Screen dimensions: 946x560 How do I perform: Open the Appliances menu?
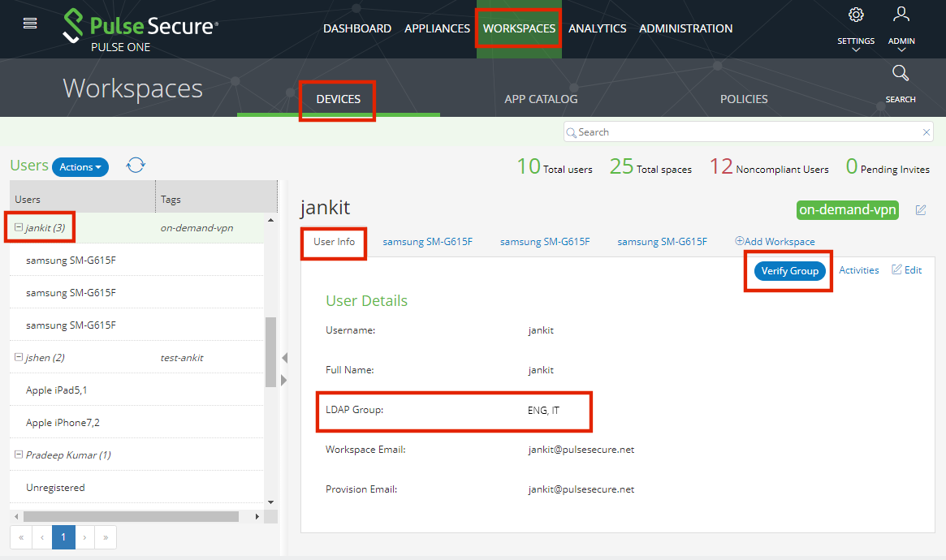click(437, 28)
